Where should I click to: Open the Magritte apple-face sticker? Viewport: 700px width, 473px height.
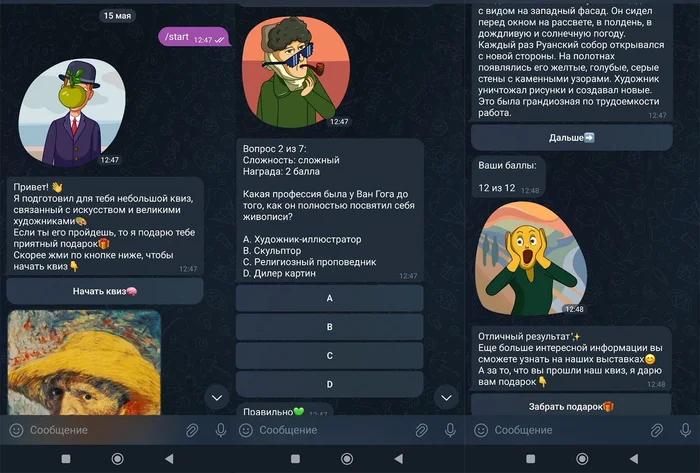click(72, 113)
